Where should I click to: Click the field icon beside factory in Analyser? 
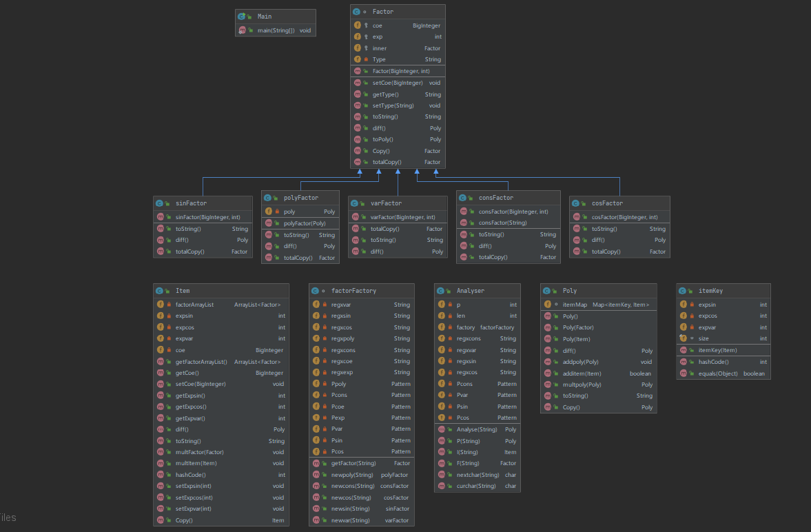click(442, 327)
